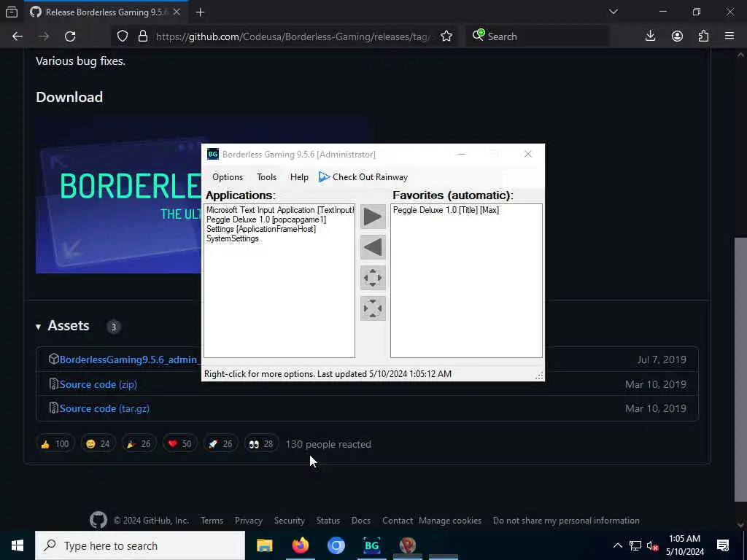Click Manage cookies in footer
This screenshot has width=747, height=560.
pyautogui.click(x=449, y=521)
